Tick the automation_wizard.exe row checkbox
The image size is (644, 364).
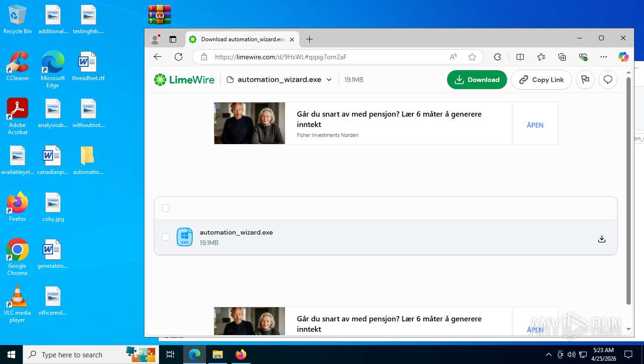(166, 237)
